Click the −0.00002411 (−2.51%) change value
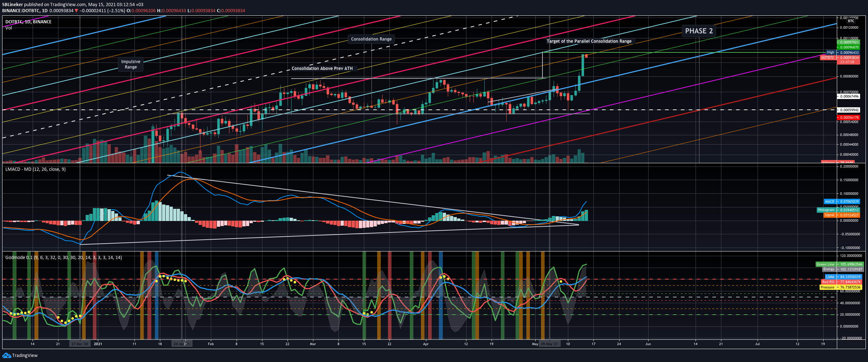Image resolution: width=868 pixels, height=362 pixels. 102,11
